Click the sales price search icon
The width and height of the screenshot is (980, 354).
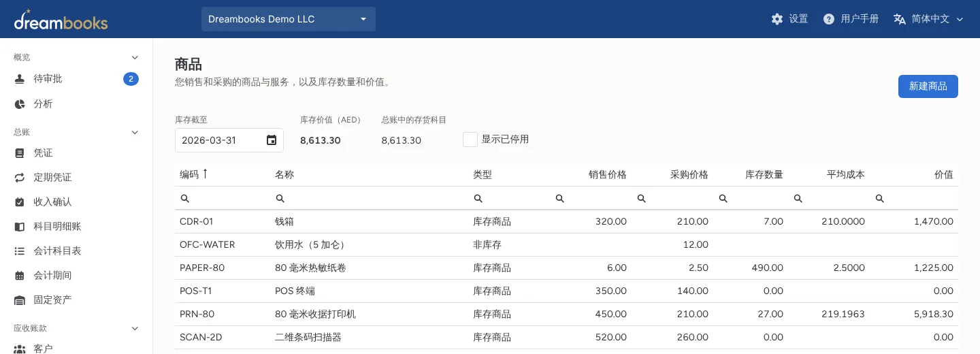pyautogui.click(x=559, y=199)
